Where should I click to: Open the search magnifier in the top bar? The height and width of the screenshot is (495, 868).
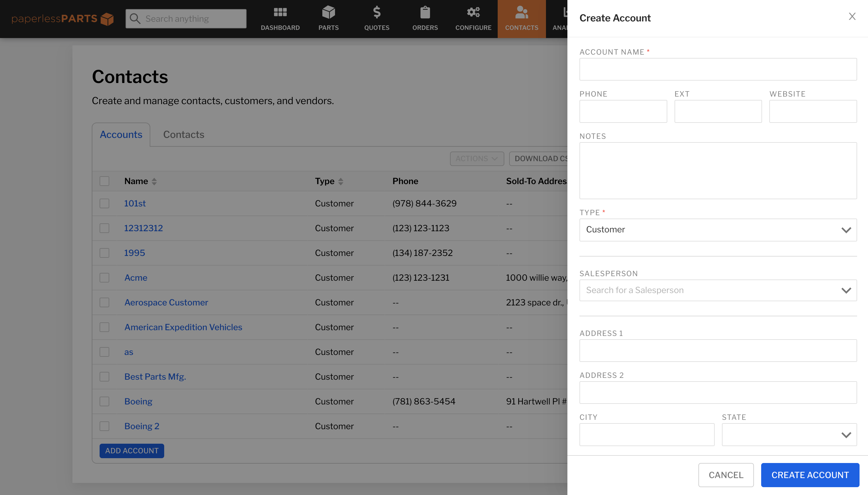(x=135, y=19)
